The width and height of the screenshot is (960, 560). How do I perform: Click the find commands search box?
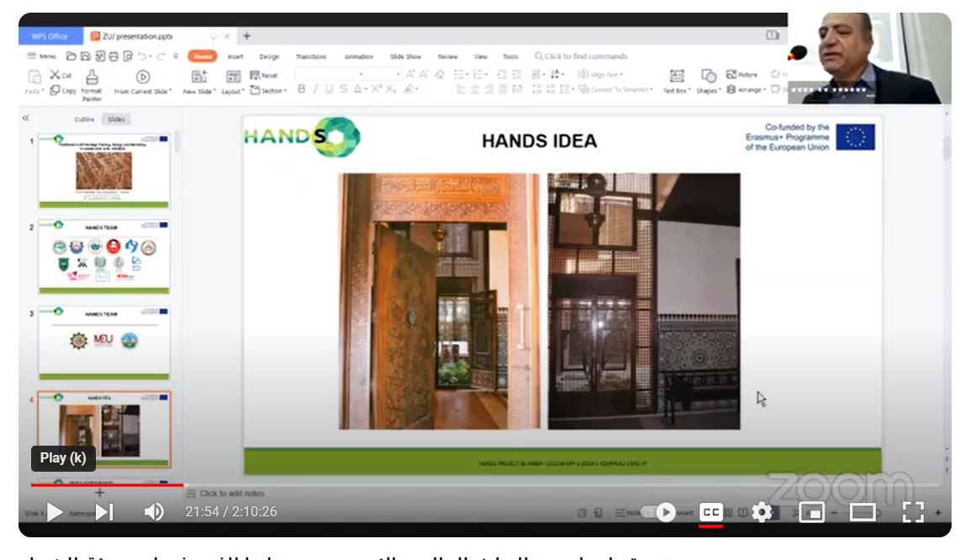[581, 56]
